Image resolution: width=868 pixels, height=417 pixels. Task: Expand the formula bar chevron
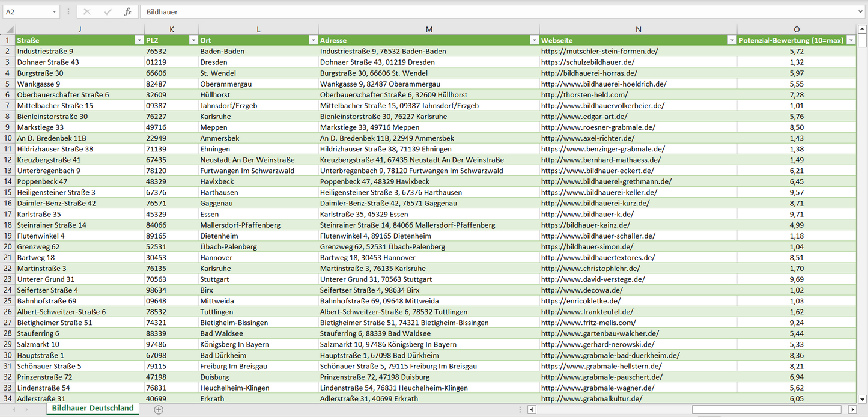tap(861, 12)
